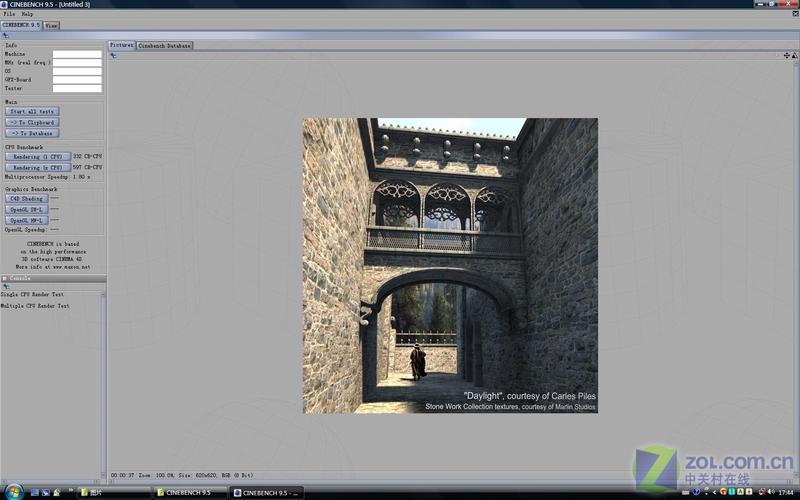Click the pin icon in Console panel
800x500 pixels.
tap(6, 287)
